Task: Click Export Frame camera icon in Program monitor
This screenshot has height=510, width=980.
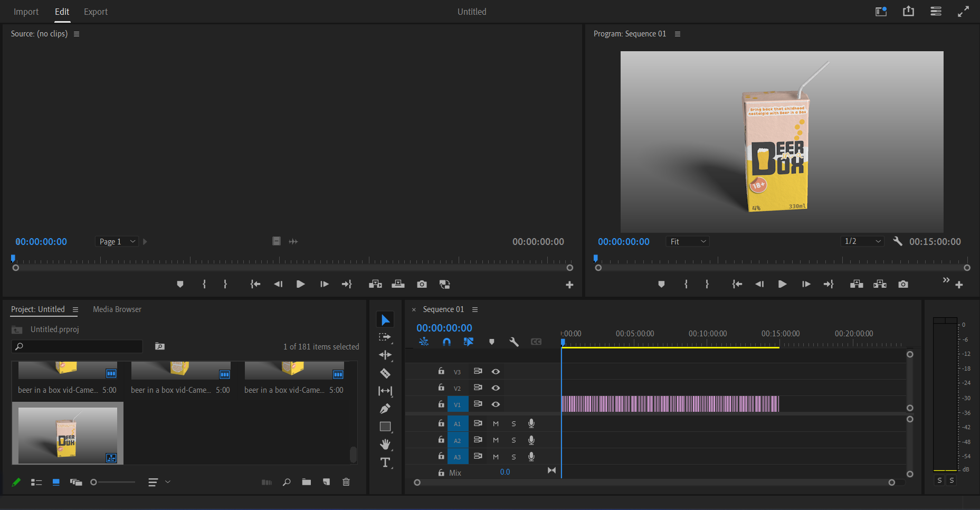Action: [x=903, y=284]
